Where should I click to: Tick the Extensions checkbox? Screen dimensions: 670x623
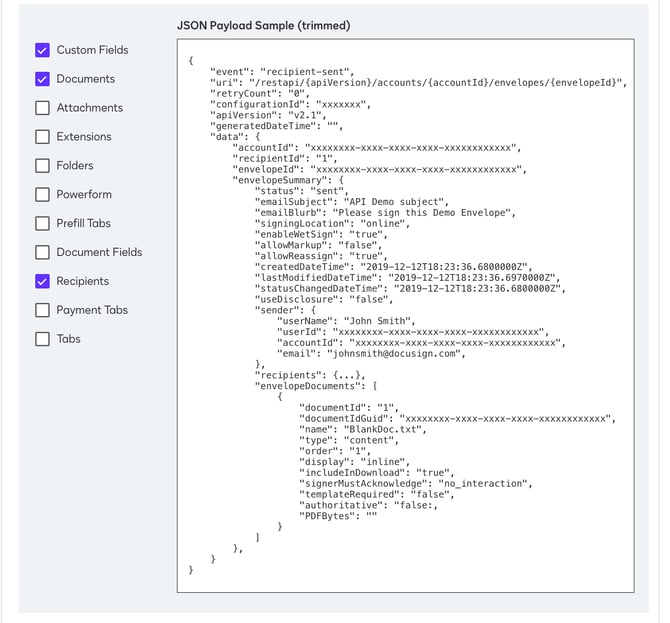pos(42,137)
